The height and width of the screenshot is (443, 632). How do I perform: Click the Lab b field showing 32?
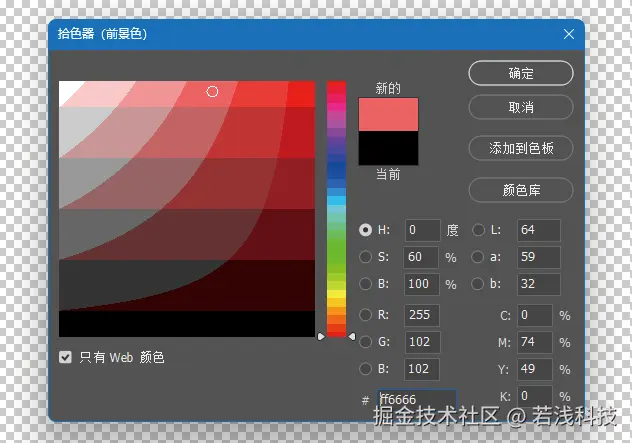(538, 284)
